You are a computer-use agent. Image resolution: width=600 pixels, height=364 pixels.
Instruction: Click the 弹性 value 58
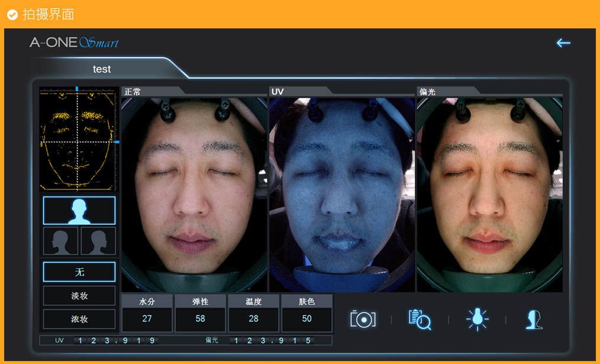pos(200,318)
